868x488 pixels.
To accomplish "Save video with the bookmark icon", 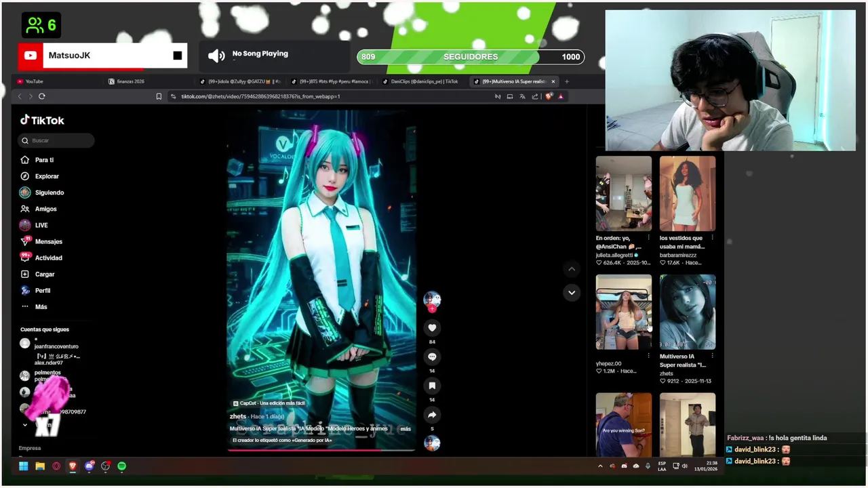I will tap(432, 386).
